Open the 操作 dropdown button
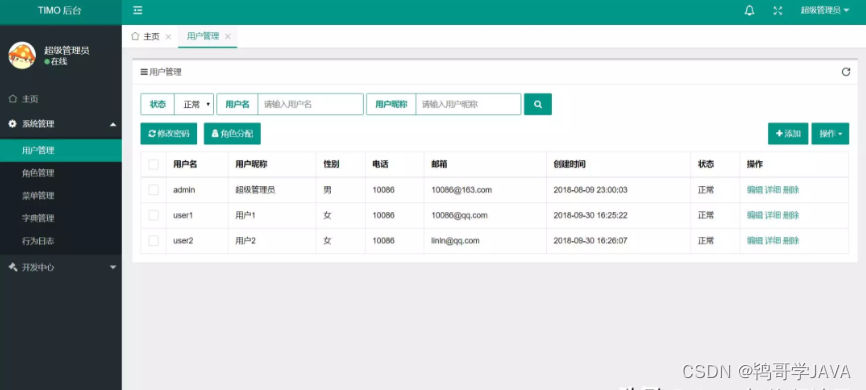866x390 pixels. (x=830, y=134)
